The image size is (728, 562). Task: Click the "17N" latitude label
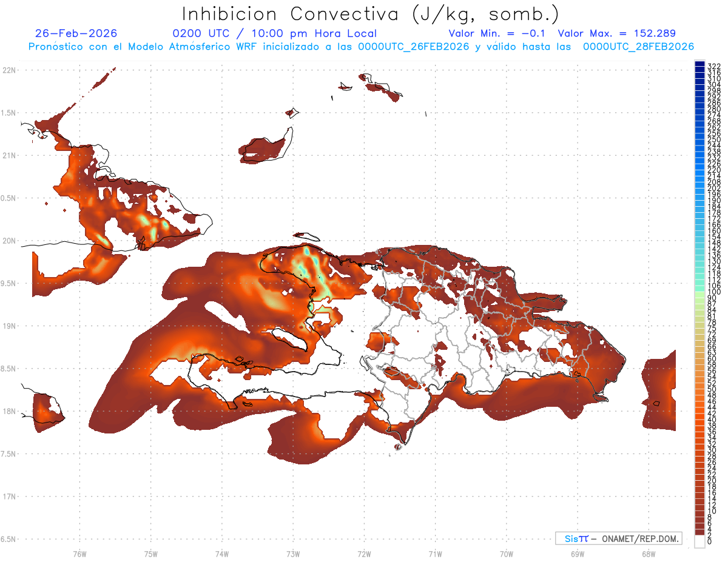[8, 497]
